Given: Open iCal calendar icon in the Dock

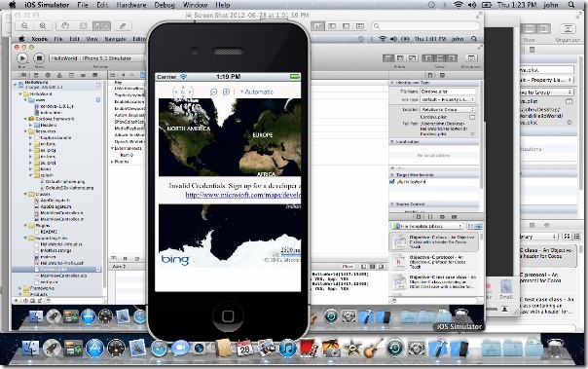Looking at the screenshot, I should [245, 349].
